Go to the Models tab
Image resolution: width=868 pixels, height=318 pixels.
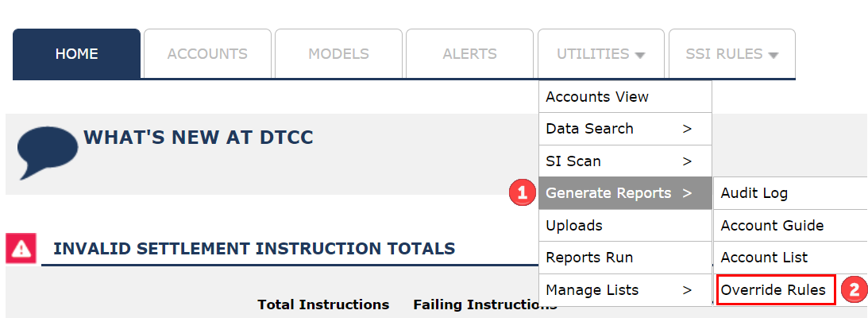[x=338, y=54]
